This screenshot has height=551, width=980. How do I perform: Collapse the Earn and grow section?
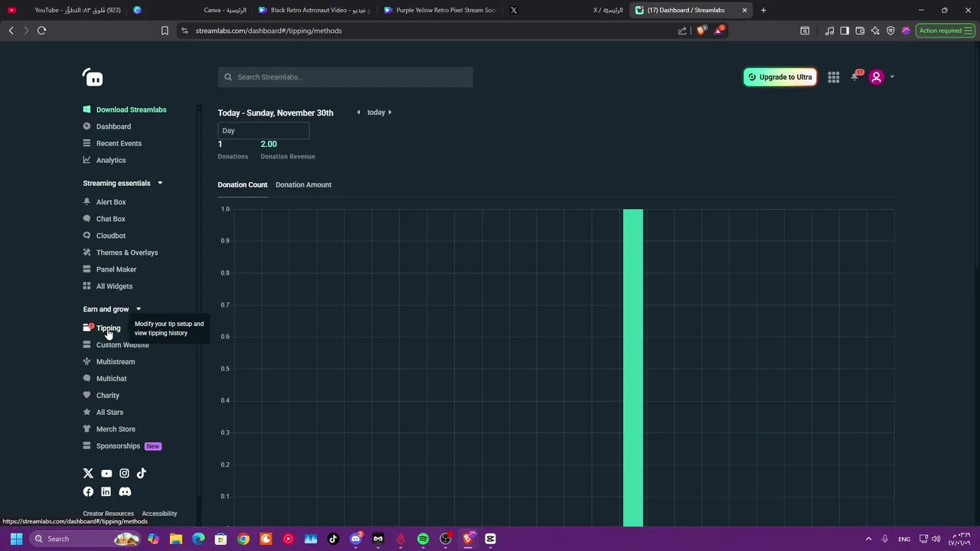(139, 310)
